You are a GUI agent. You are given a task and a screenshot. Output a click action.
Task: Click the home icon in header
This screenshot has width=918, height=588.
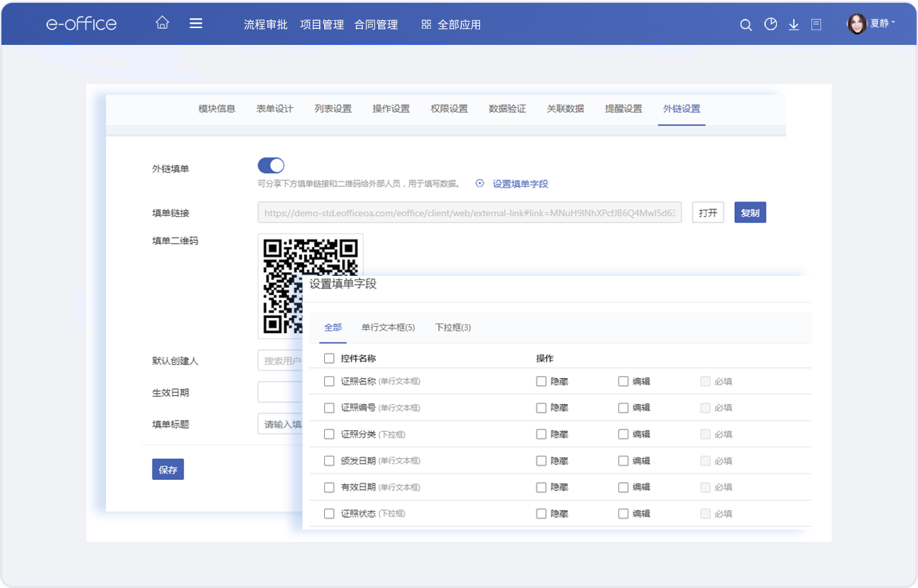(x=162, y=23)
